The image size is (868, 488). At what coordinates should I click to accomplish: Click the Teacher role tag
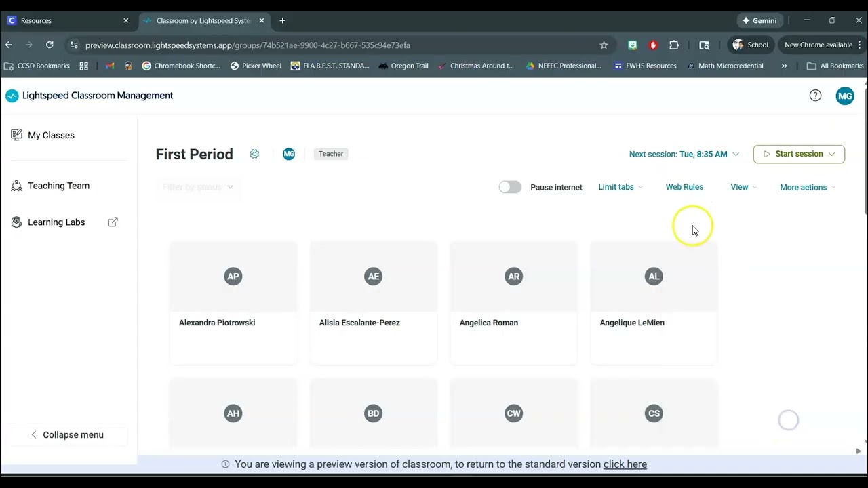(331, 154)
